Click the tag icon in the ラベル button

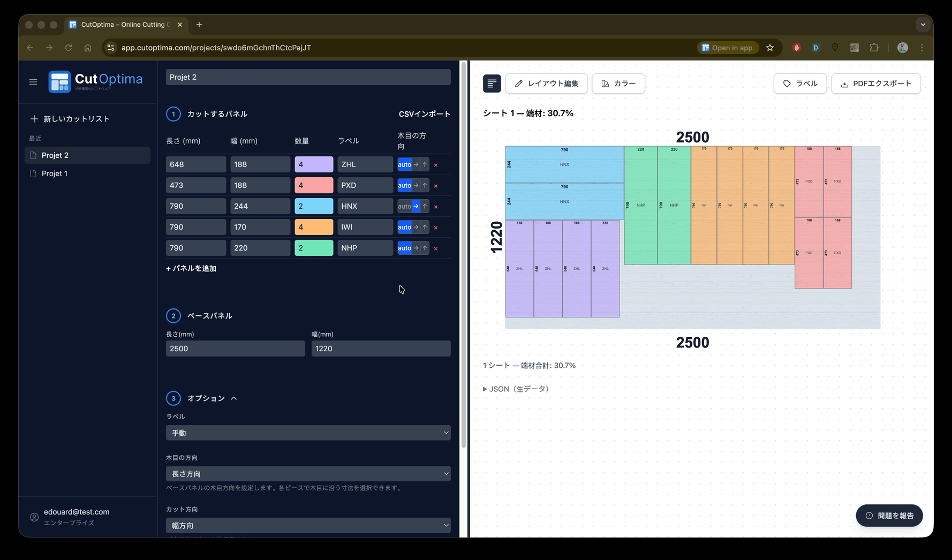tap(787, 84)
